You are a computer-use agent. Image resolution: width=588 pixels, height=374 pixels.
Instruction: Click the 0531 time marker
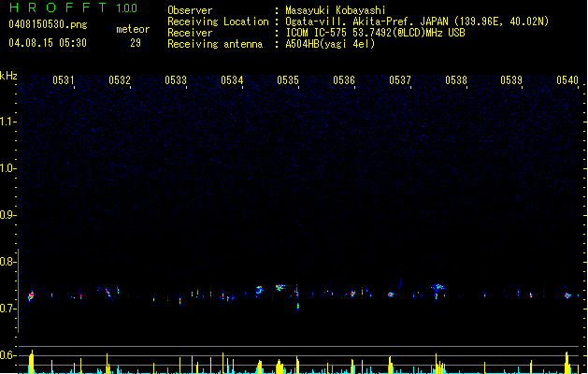pyautogui.click(x=64, y=80)
